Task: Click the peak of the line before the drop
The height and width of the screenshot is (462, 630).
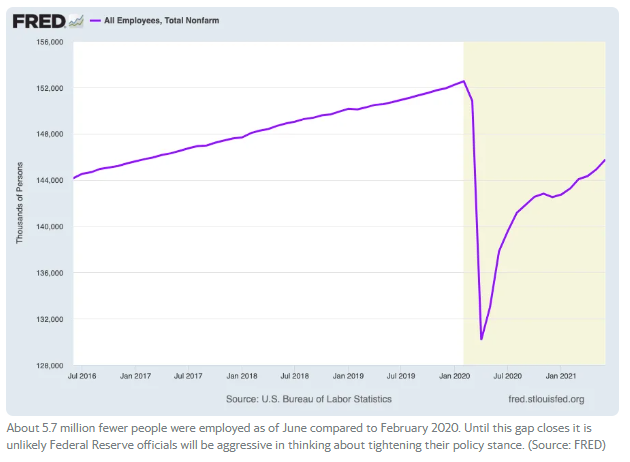Action: pos(463,81)
